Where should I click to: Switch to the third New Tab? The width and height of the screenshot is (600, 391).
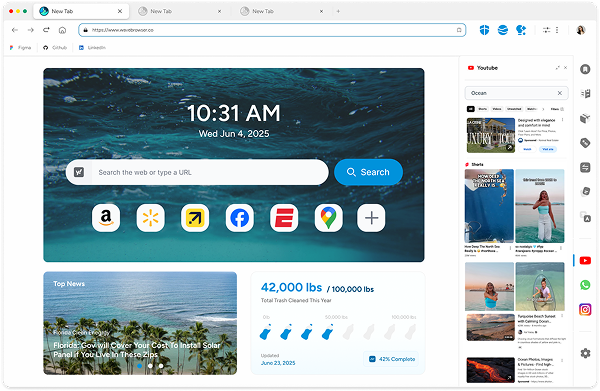tap(282, 11)
